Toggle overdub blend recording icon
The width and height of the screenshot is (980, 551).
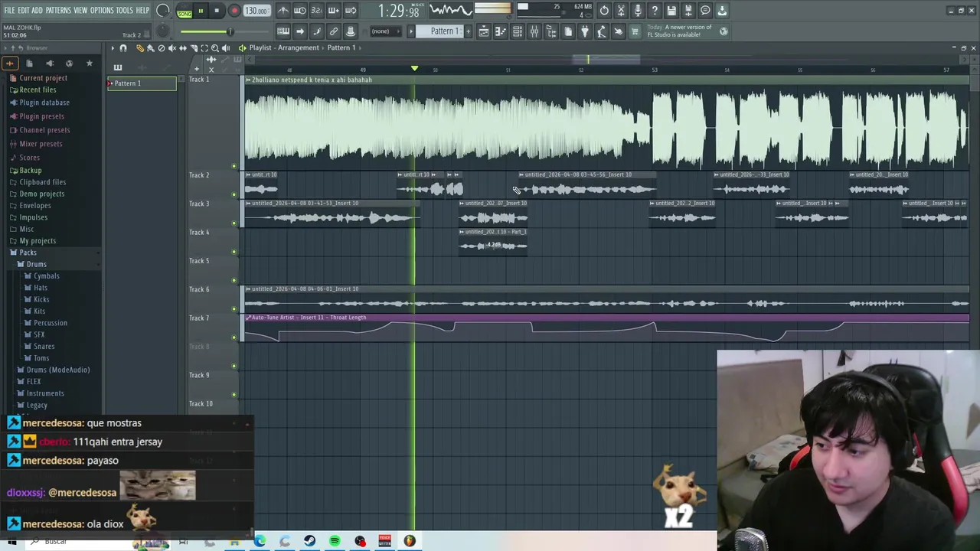(334, 11)
